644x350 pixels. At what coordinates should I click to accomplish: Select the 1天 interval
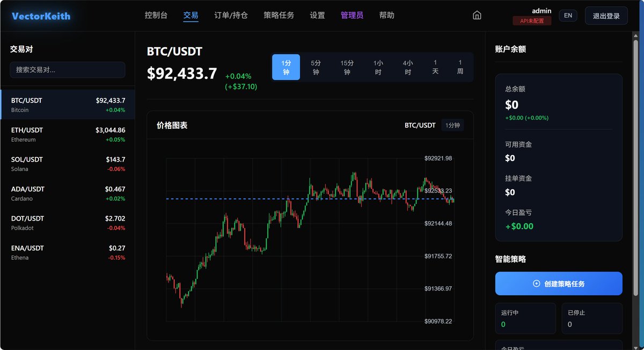[435, 67]
